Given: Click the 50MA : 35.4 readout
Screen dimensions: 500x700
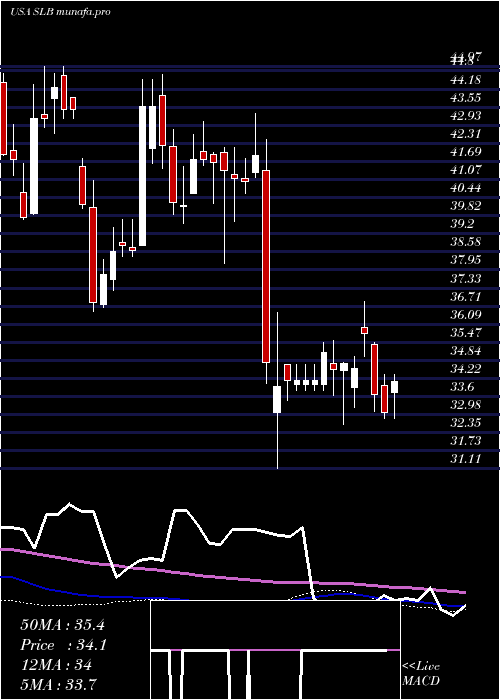Looking at the screenshot, I should coord(62,625).
